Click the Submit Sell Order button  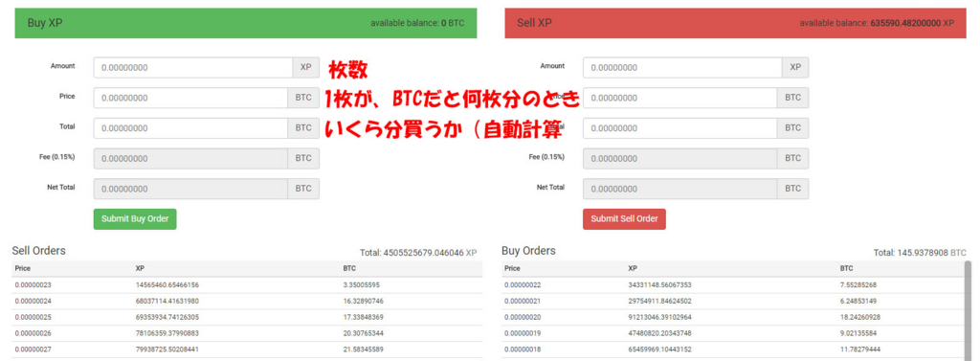pos(624,219)
